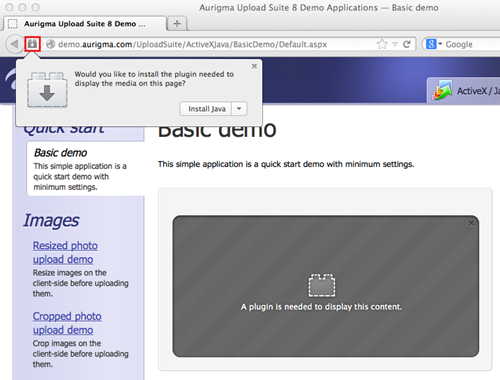500x380 pixels.
Task: Click the page description below Basic demo heading
Action: pyautogui.click(x=286, y=164)
